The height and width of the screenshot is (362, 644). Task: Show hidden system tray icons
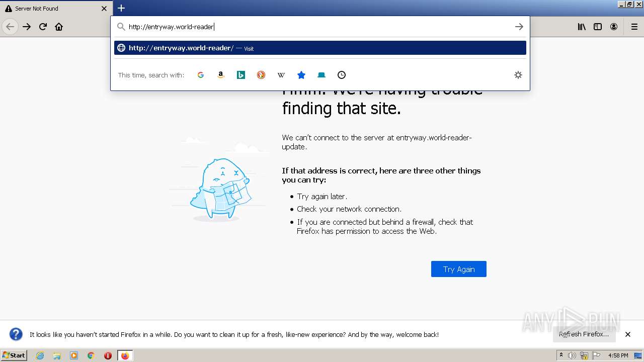pyautogui.click(x=561, y=355)
